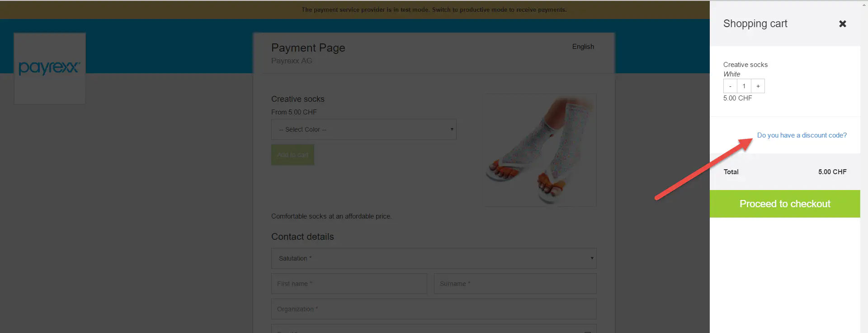
Task: Click the cart quantity field showing 1
Action: pos(744,86)
